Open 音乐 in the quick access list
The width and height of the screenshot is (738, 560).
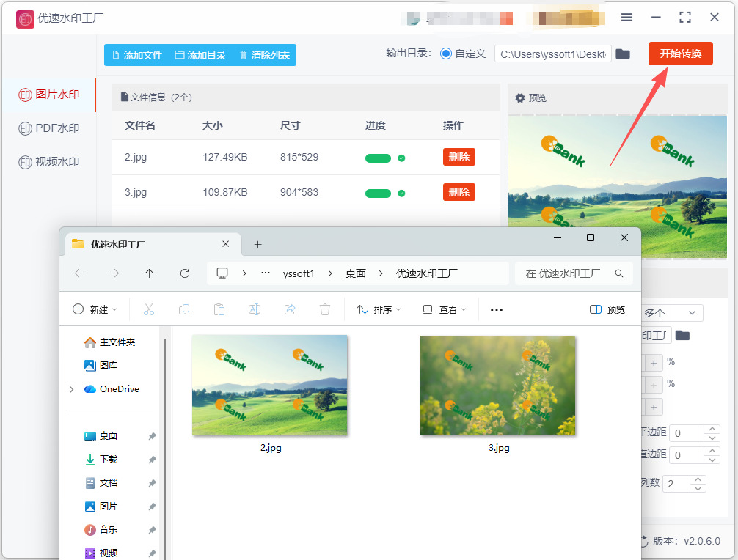click(101, 530)
